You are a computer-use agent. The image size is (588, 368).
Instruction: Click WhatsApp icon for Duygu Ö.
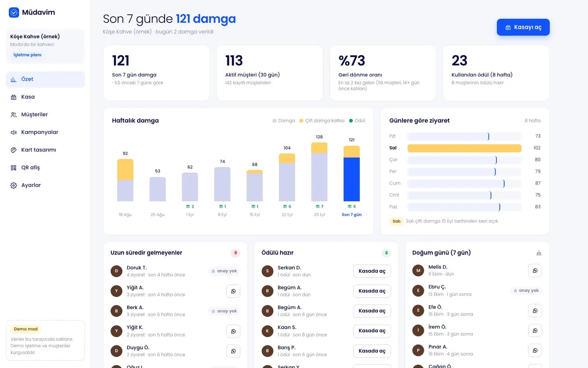(x=233, y=351)
